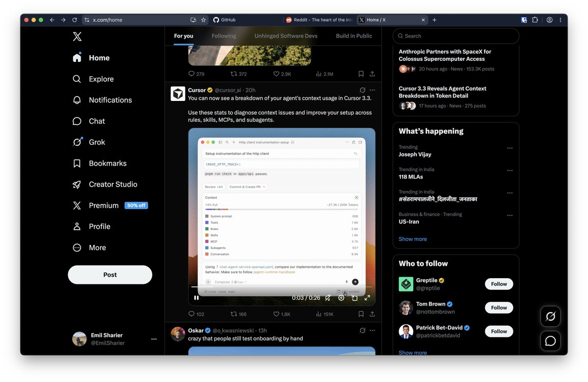Viewport: 588px width, 382px height.
Task: Reply to Cursor's post with 102 replies
Action: tap(196, 314)
